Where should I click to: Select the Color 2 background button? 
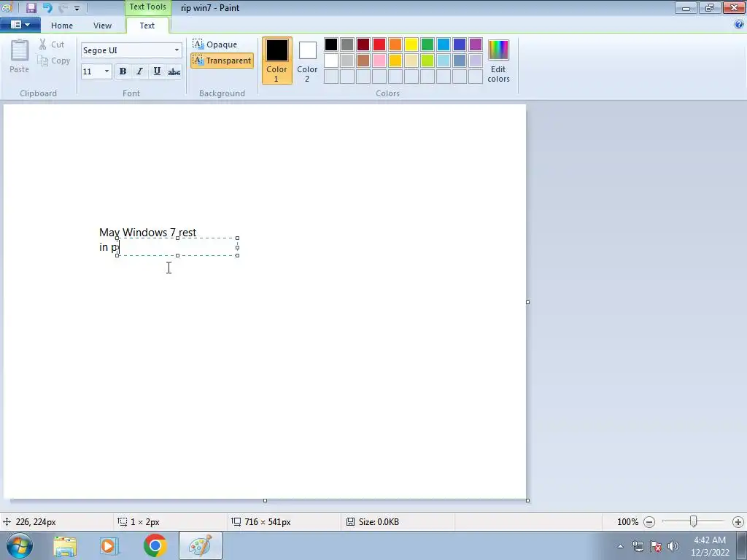coord(307,61)
